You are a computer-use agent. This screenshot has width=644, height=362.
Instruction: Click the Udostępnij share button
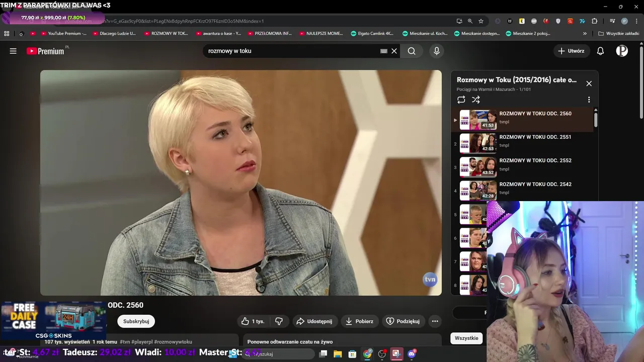pos(314,321)
